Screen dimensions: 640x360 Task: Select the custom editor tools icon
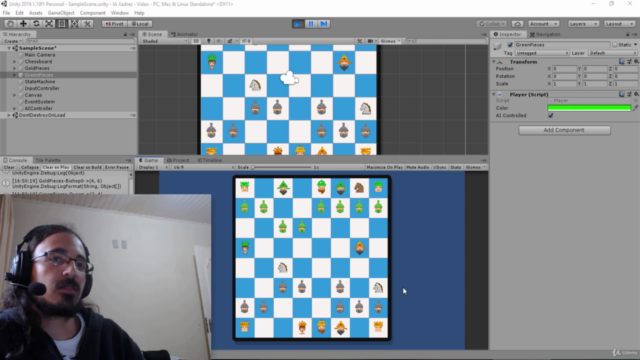coord(87,24)
